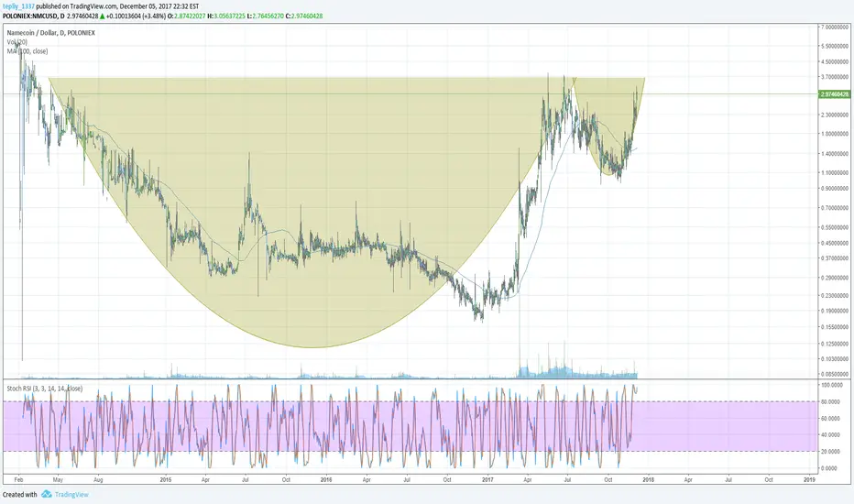
Task: Click the 1.80000000 price axis label
Action: [x=836, y=134]
